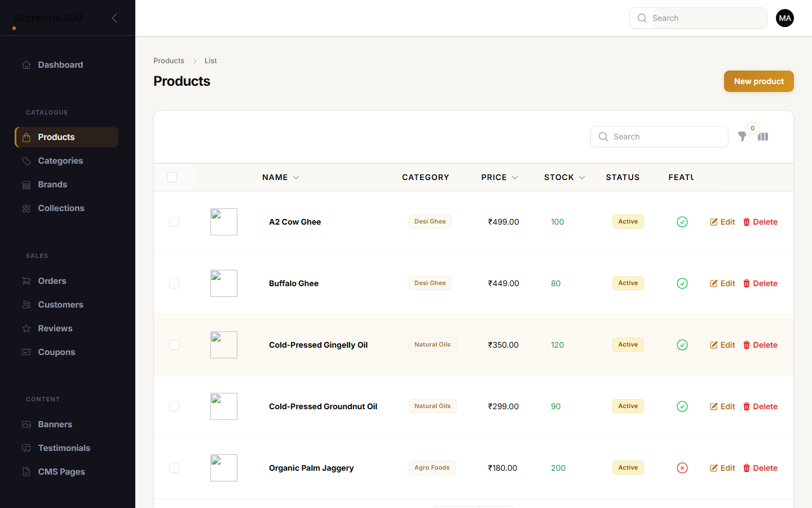Screen dimensions: 812x508
Task: Open Reviews in the sidebar
Action: tap(67, 329)
